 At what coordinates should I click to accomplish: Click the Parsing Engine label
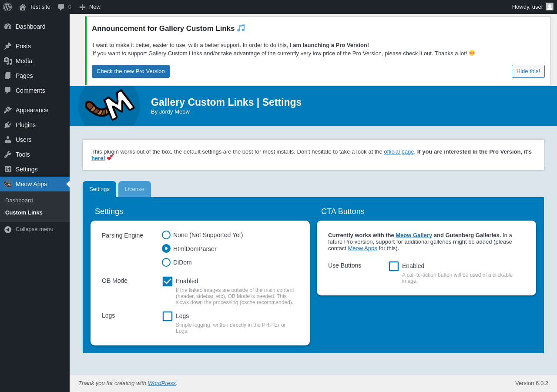[122, 235]
